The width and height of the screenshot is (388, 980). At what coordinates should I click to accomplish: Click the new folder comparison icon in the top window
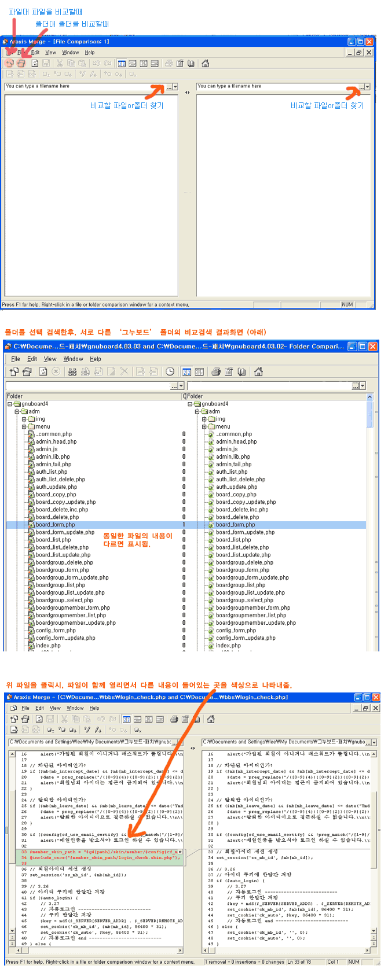pos(21,63)
